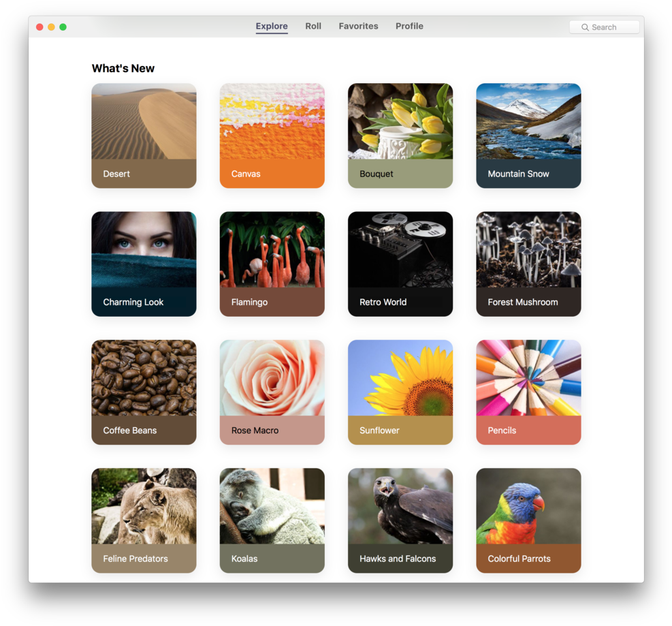Open the Forest Mushroom album
This screenshot has width=672, height=626.
(528, 264)
